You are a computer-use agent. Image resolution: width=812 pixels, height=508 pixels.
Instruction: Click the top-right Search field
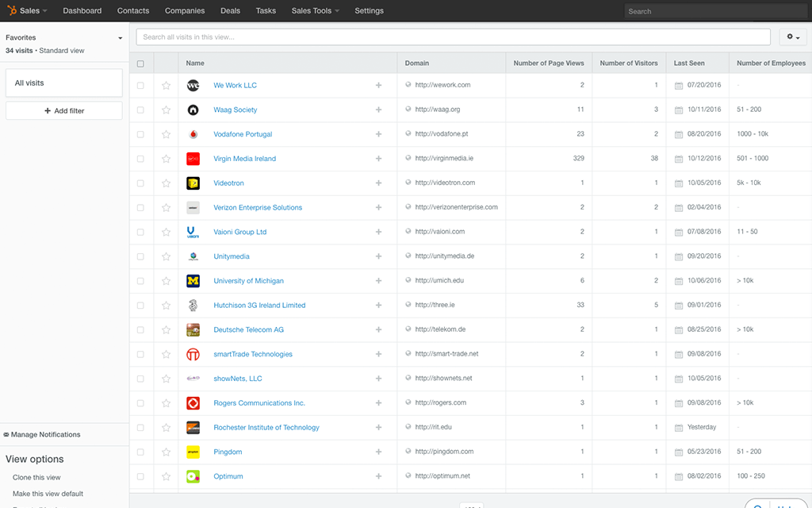pos(716,11)
